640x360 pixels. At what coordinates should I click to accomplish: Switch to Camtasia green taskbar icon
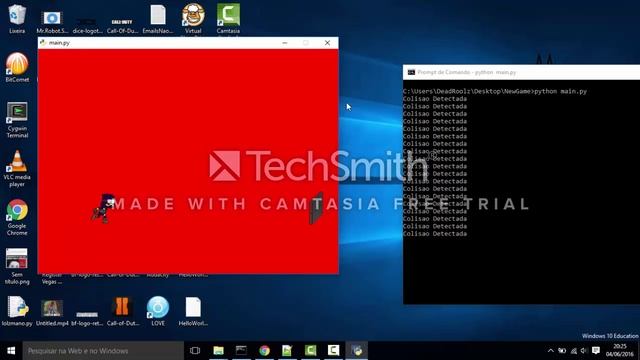coord(310,351)
